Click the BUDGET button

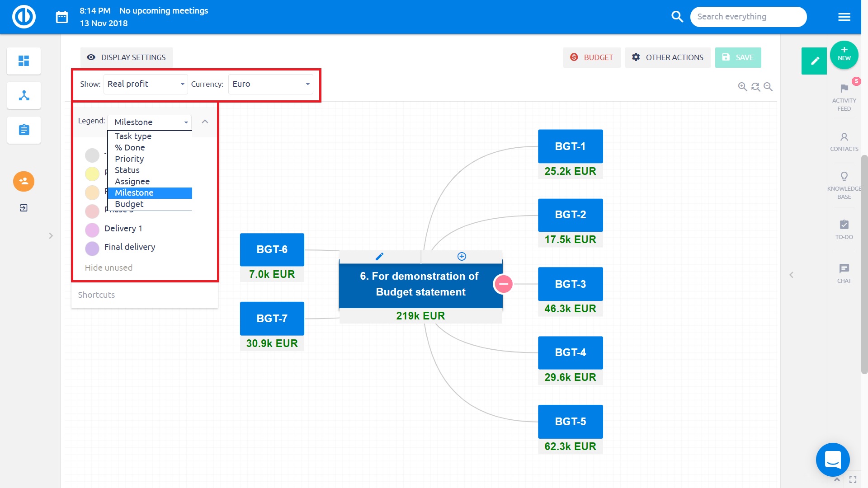click(591, 57)
